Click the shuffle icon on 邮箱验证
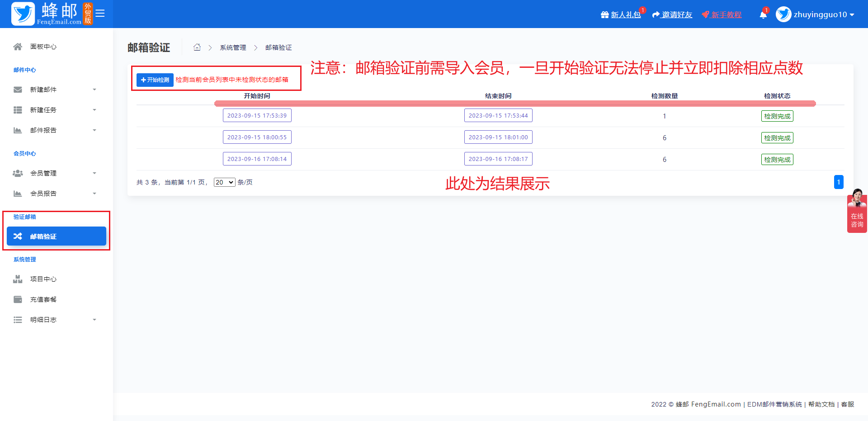 coord(18,236)
